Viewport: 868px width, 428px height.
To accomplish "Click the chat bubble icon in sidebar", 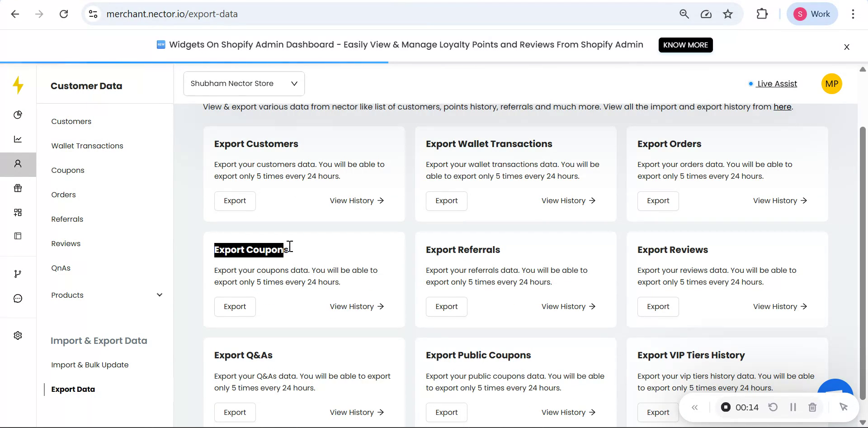I will [18, 299].
